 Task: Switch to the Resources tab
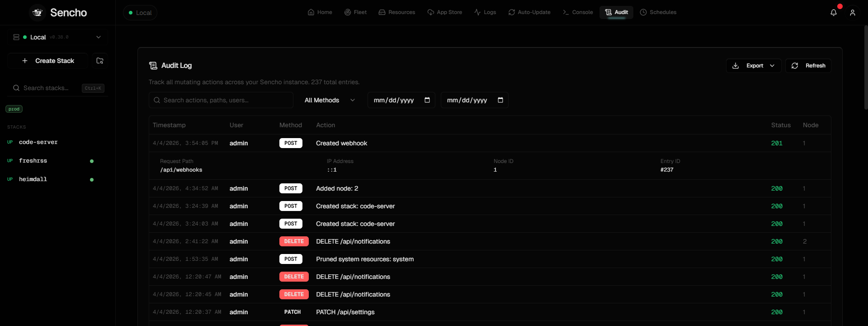[x=397, y=12]
